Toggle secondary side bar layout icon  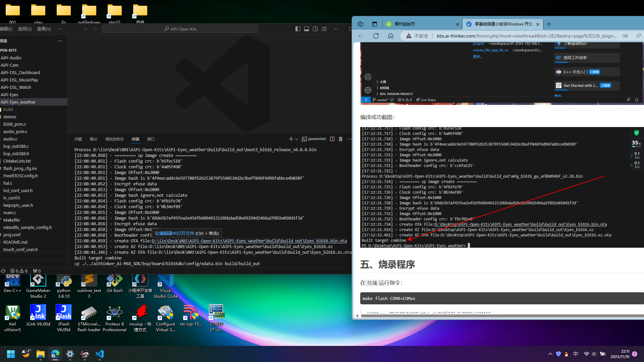coord(315,29)
